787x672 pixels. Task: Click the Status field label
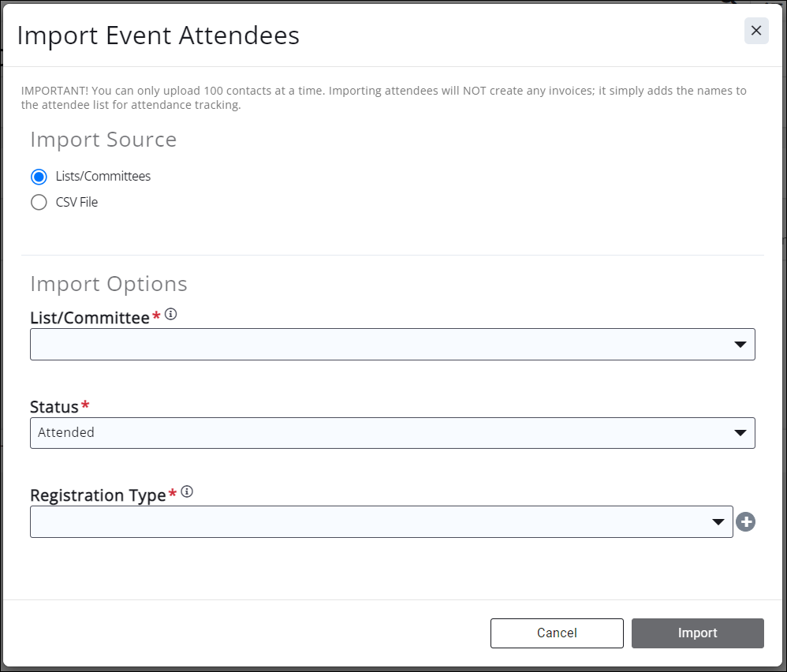pyautogui.click(x=54, y=407)
